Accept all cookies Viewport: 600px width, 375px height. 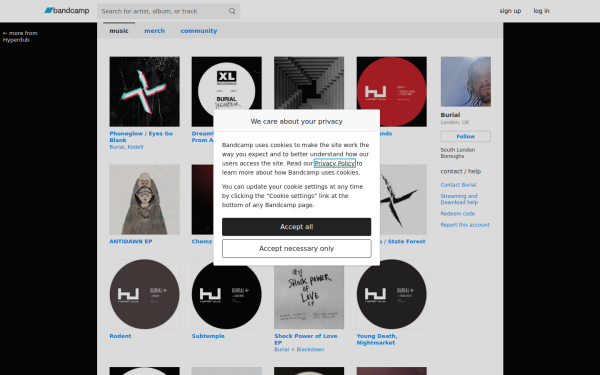pyautogui.click(x=297, y=227)
